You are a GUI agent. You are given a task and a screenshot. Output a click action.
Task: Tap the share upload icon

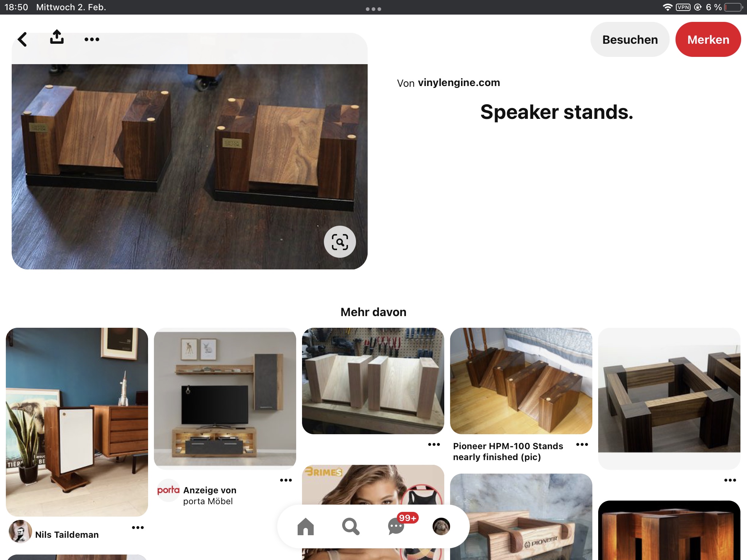coord(57,37)
